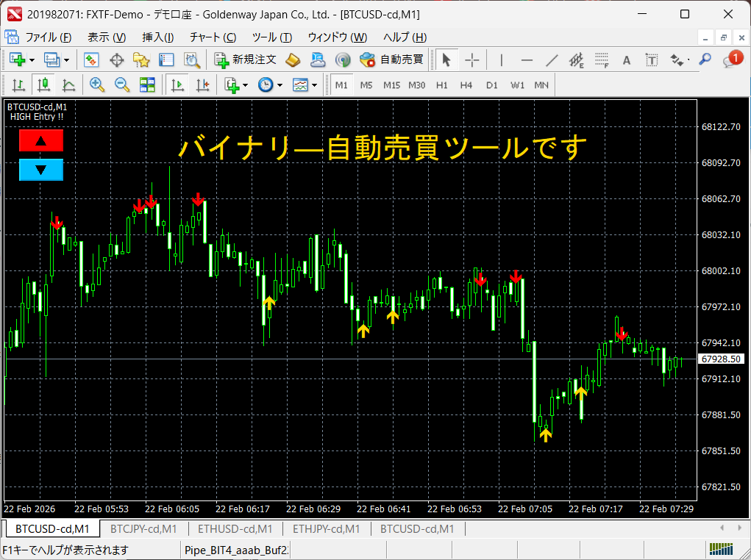Select the crosshair tool

(x=471, y=60)
